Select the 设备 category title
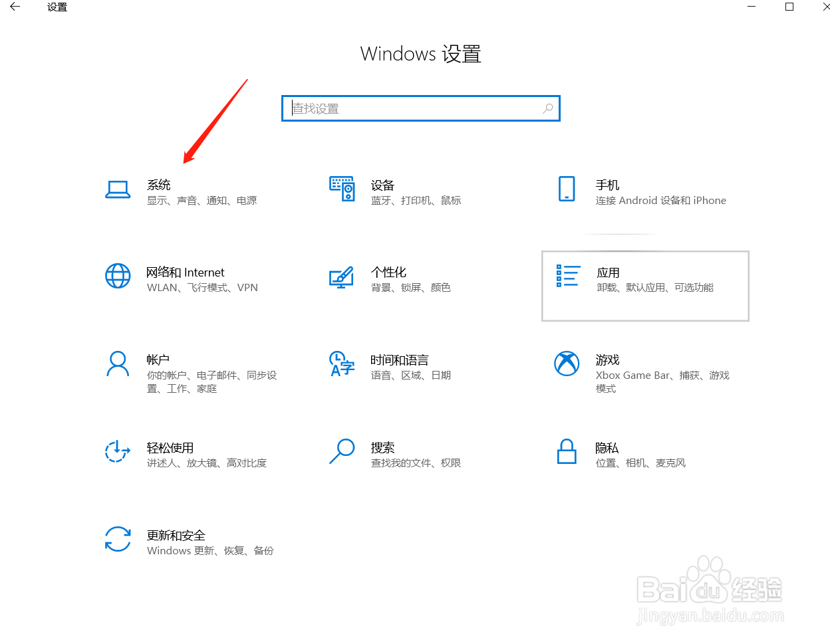This screenshot has height=644, width=830. [382, 185]
